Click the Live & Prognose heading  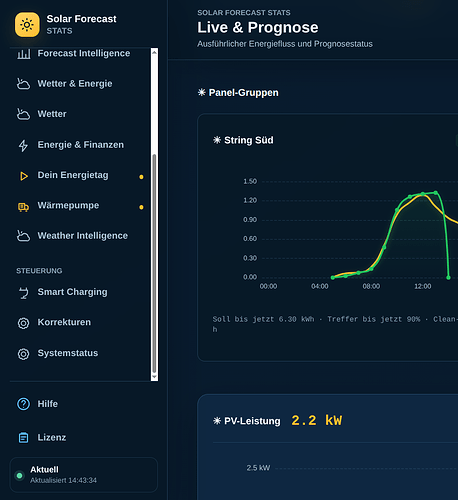258,28
